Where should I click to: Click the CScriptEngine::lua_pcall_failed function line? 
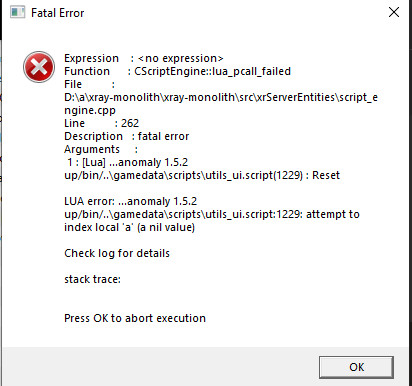pyautogui.click(x=177, y=71)
